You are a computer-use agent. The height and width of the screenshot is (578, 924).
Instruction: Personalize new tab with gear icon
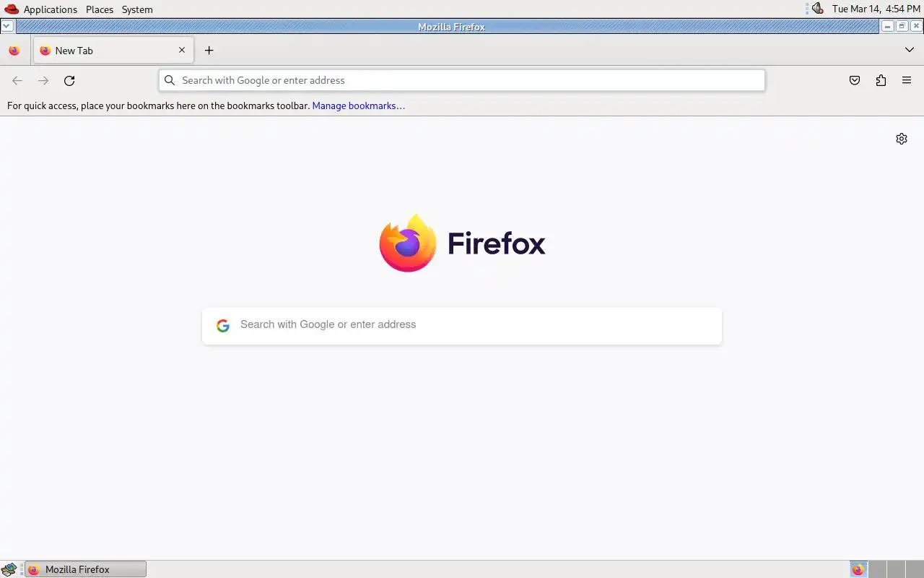point(902,139)
